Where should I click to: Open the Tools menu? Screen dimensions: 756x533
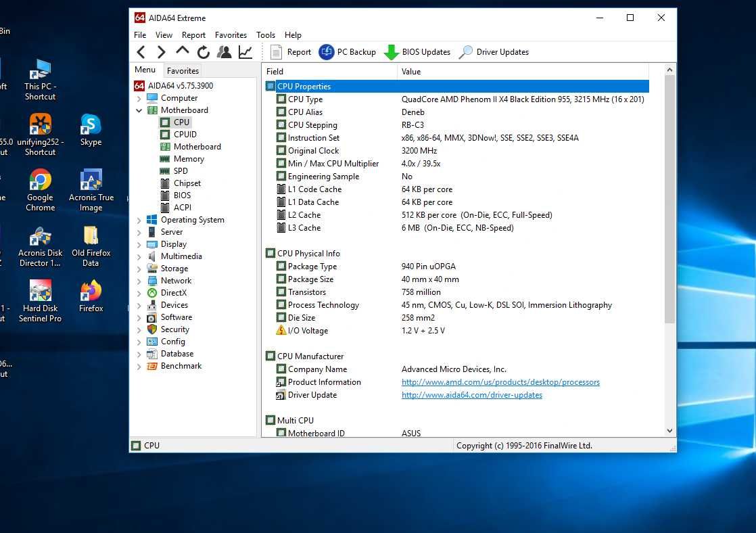point(266,34)
